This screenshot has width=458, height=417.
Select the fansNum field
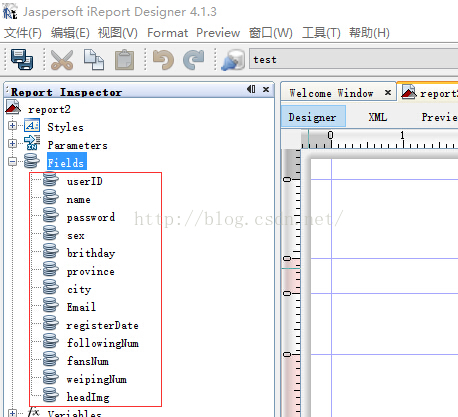pyautogui.click(x=88, y=361)
